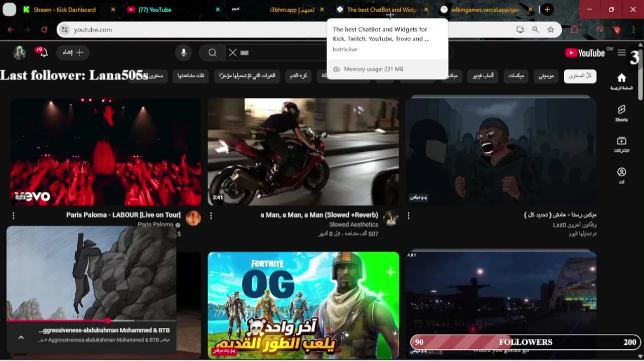Select the 'ألعاب فيديو' filter chip

pos(483,76)
